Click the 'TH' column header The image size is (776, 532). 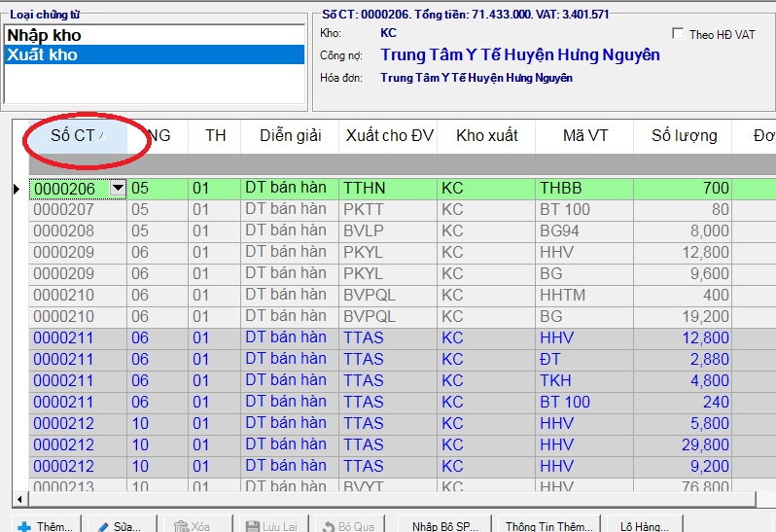click(x=215, y=135)
